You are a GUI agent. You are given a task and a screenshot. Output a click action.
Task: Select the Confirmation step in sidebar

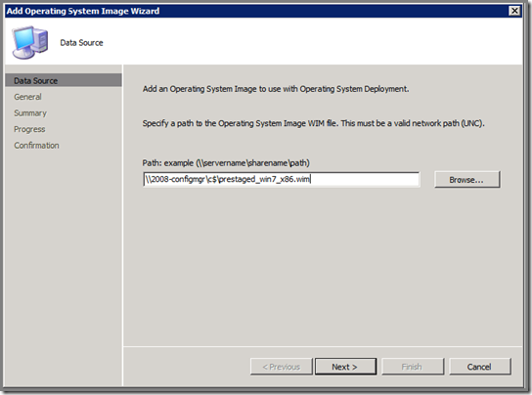36,146
